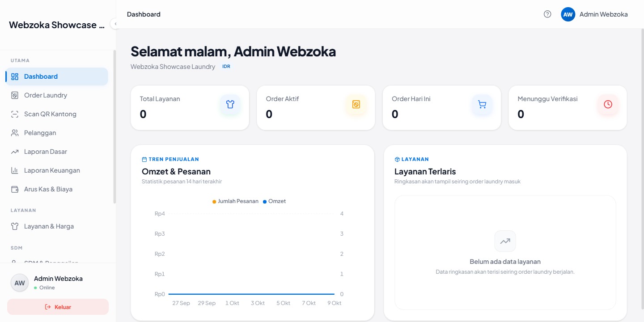
Task: Click the wallet icon beside Arus Kas
Action: click(x=15, y=189)
